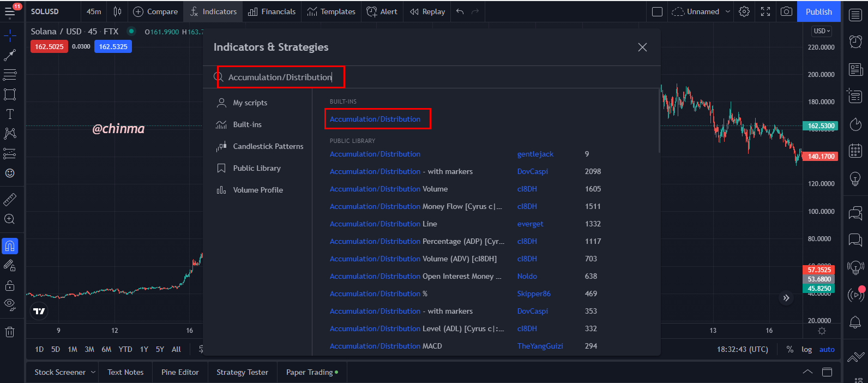Select the 1D date range
This screenshot has width=868, height=383.
(x=39, y=349)
